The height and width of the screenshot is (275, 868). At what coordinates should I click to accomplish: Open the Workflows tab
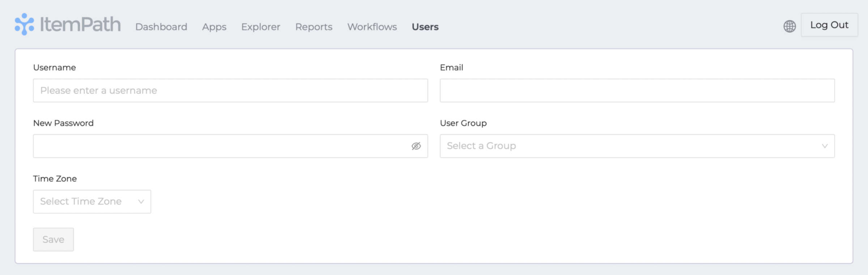point(372,27)
